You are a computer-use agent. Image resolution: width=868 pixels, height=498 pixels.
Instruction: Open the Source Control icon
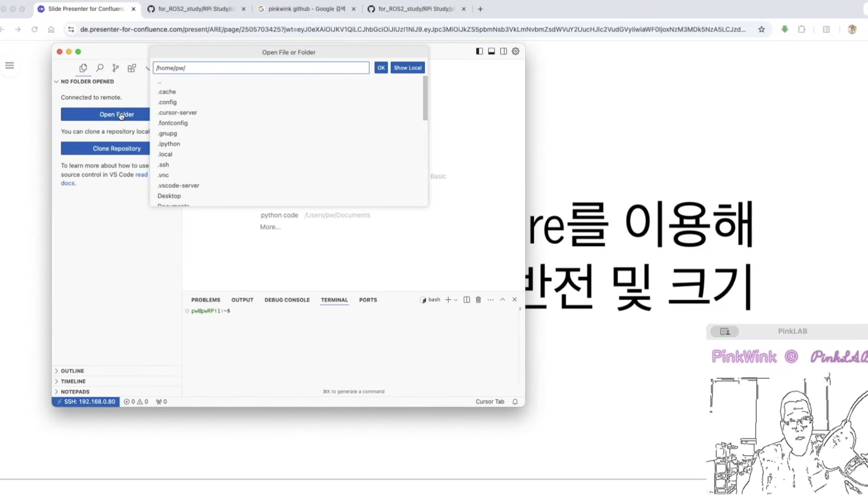116,68
